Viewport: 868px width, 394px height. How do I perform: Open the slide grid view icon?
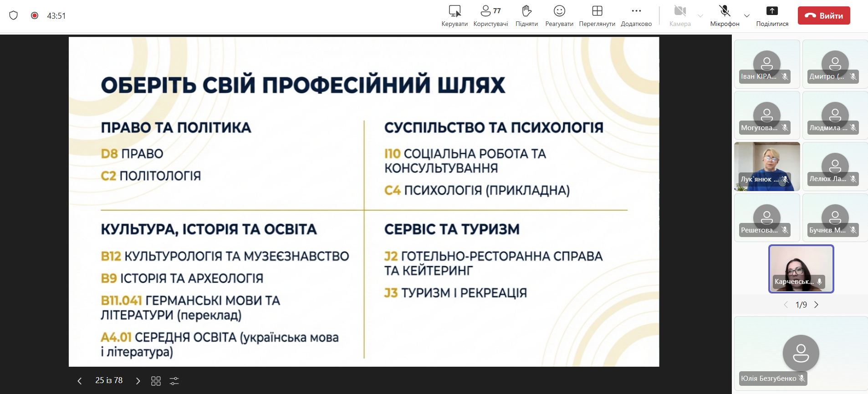156,381
